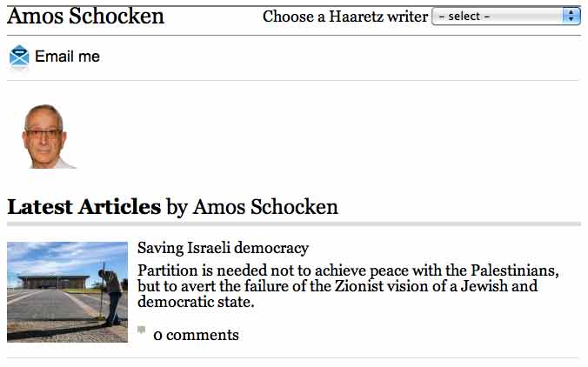The height and width of the screenshot is (367, 588).
Task: Click the man standing in article thumbnail
Action: [x=110, y=296]
